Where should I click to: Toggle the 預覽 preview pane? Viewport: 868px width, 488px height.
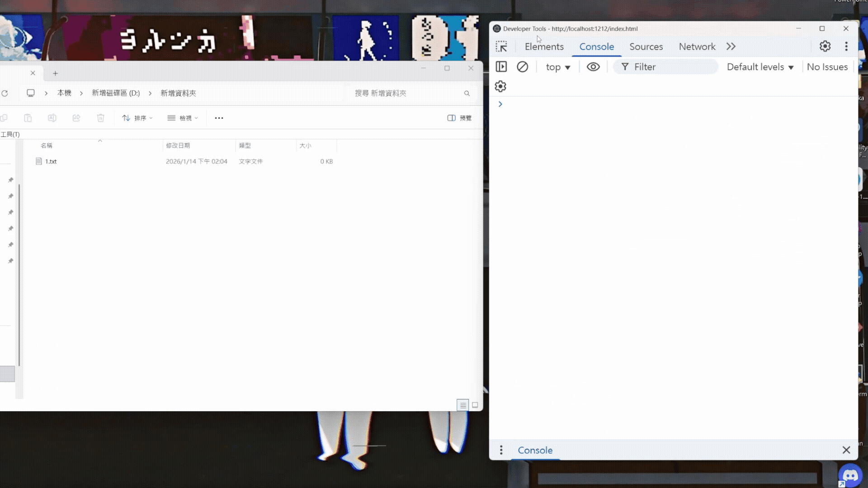(459, 118)
